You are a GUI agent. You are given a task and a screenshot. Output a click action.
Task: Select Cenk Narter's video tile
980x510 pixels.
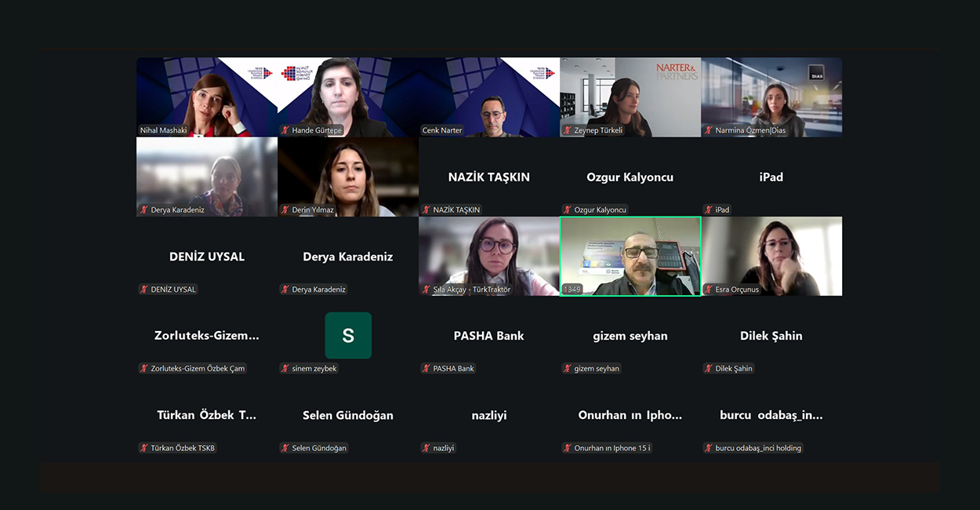(489, 97)
